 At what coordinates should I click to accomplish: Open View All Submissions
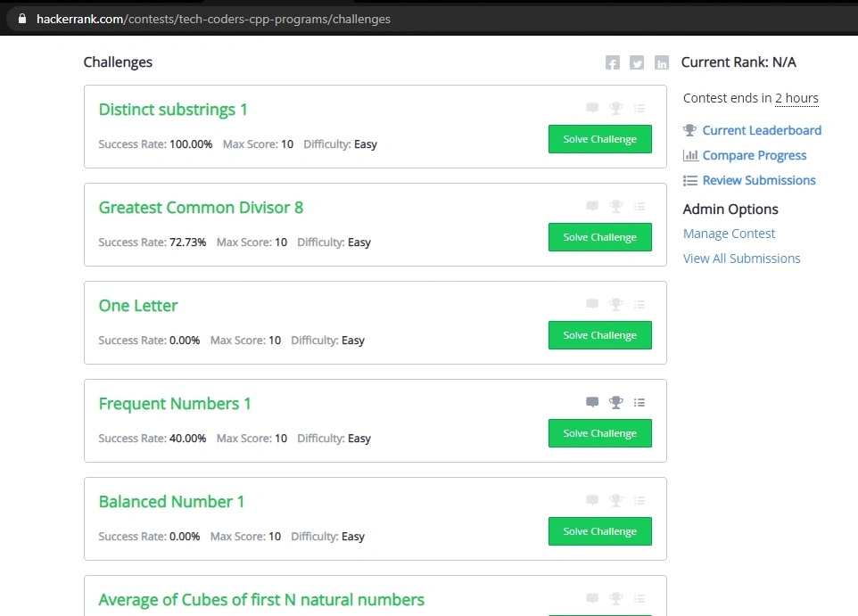(x=741, y=259)
